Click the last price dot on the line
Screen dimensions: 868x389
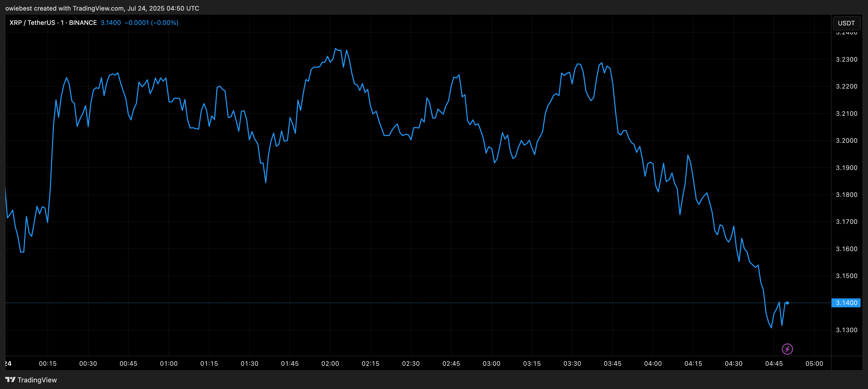[787, 303]
